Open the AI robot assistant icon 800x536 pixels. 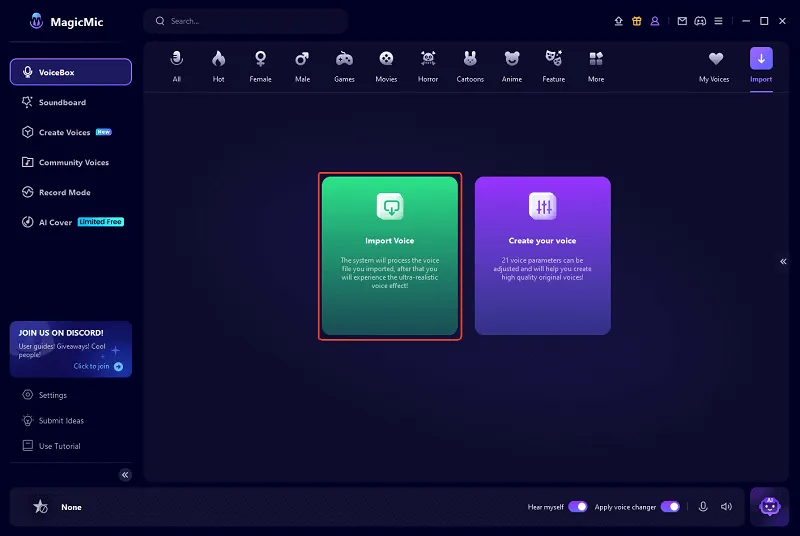[769, 506]
